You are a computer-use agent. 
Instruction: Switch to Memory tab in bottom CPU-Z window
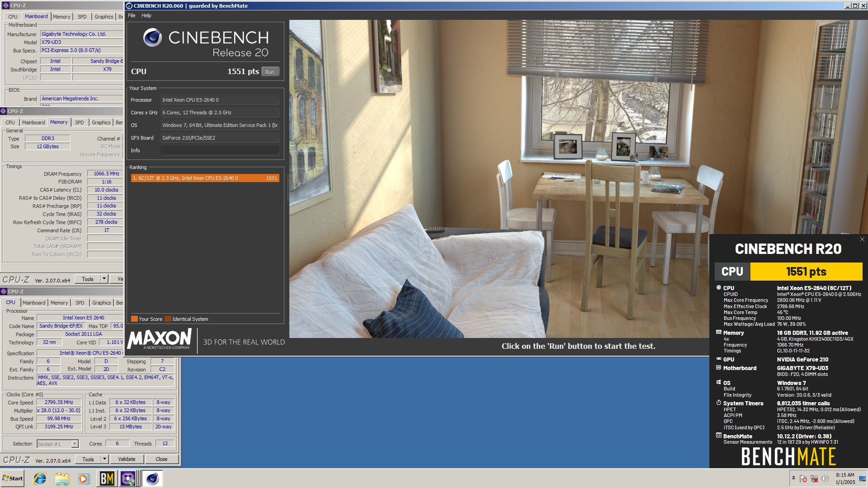(x=59, y=303)
